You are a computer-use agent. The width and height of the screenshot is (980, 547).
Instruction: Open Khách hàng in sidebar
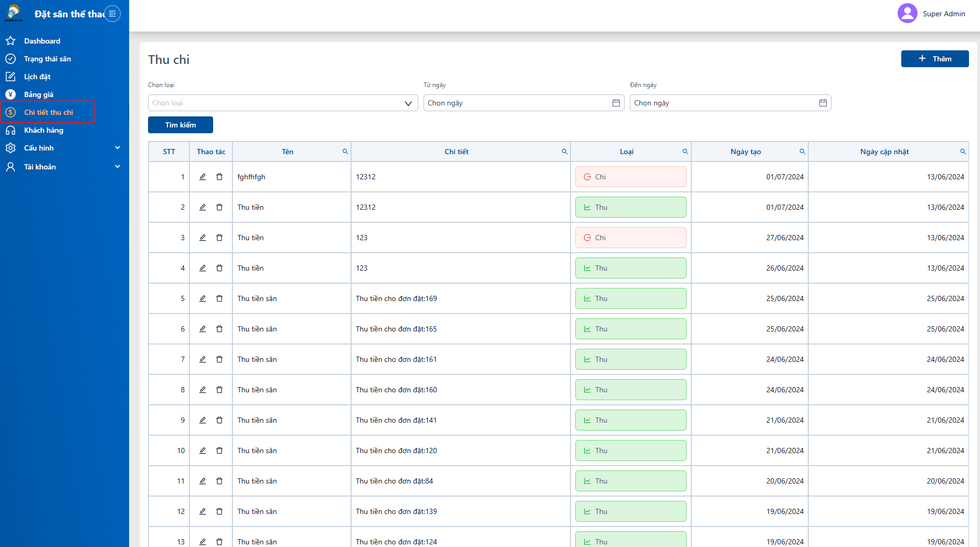[44, 130]
